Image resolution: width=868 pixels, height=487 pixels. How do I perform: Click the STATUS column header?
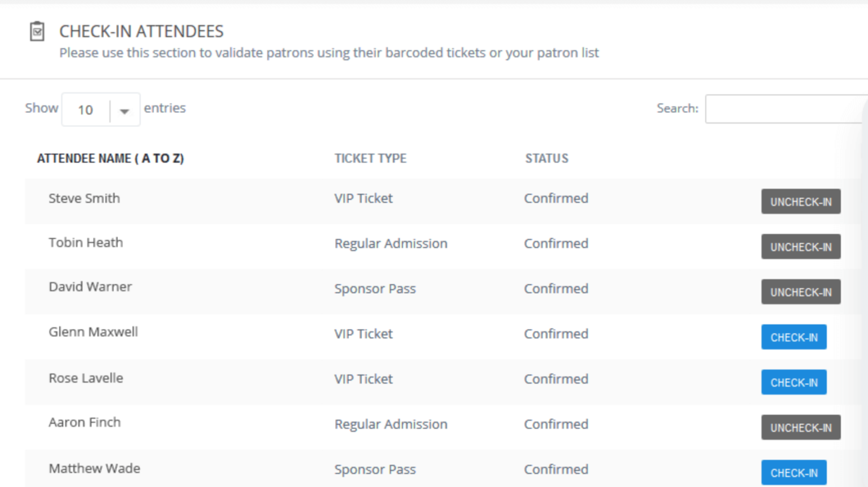546,158
